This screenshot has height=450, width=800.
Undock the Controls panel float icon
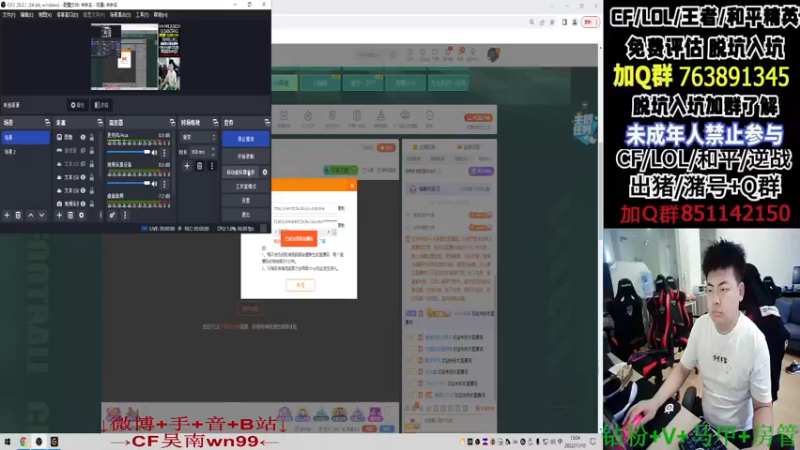pos(266,122)
